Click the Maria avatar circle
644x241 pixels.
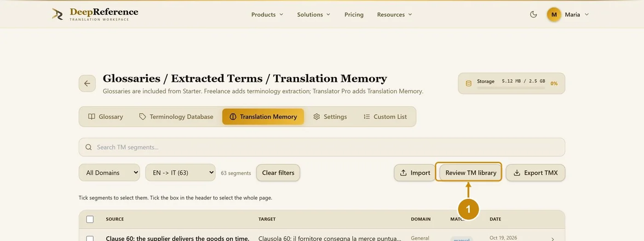(x=554, y=14)
